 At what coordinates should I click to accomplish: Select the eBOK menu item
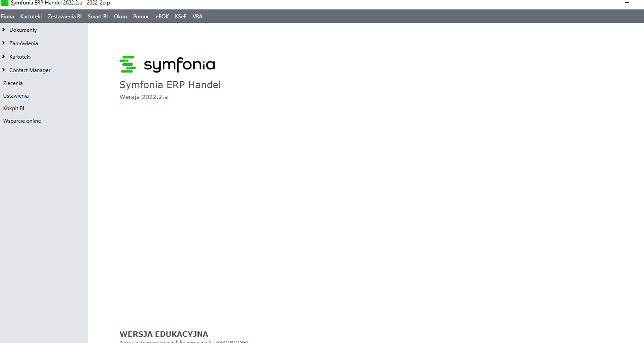pyautogui.click(x=162, y=17)
